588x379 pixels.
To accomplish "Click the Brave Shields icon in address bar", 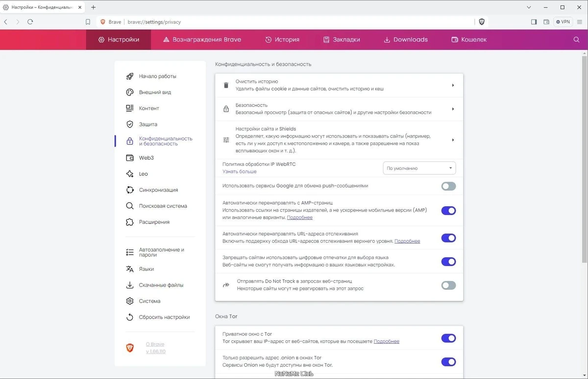I will [x=482, y=22].
